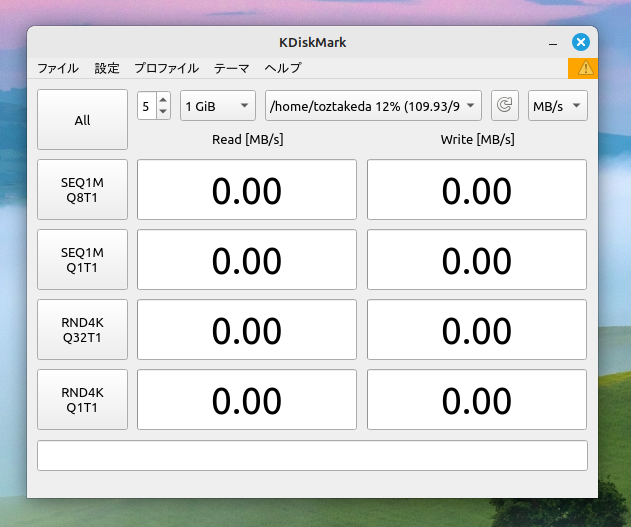
Task: Open the MB/s unit dropdown
Action: (557, 106)
